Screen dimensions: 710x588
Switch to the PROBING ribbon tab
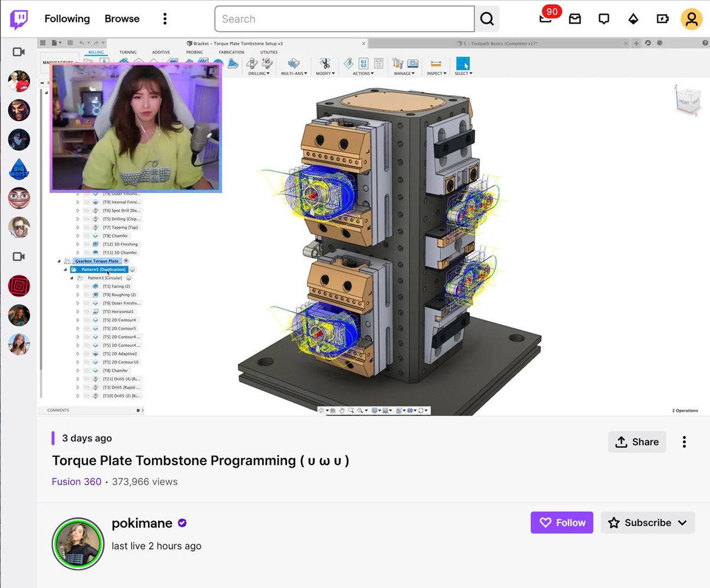[194, 52]
